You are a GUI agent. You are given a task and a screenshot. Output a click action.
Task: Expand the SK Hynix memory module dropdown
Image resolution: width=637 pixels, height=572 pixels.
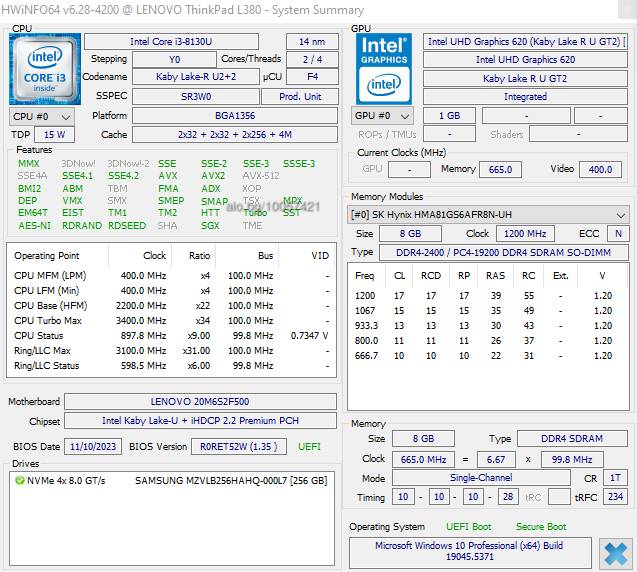[488, 214]
